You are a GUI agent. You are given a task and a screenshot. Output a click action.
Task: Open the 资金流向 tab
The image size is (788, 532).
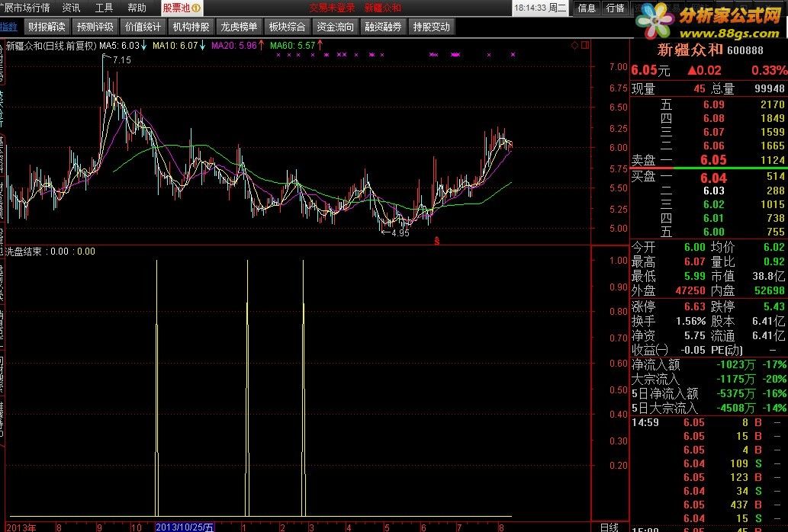335,27
